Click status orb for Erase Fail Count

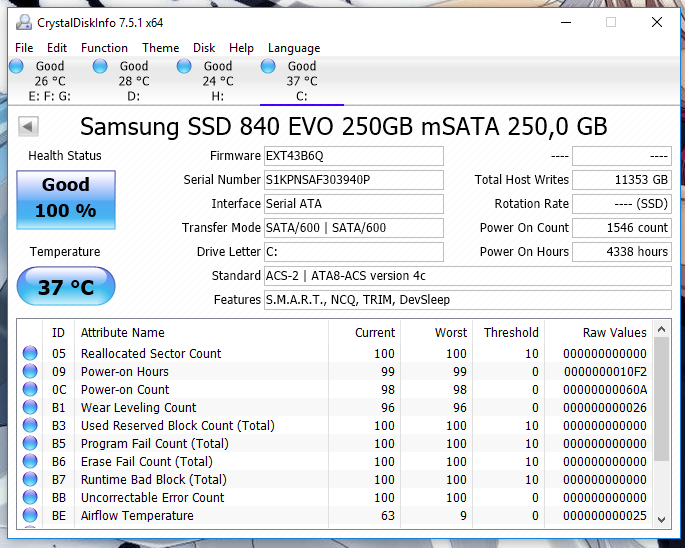click(x=30, y=461)
